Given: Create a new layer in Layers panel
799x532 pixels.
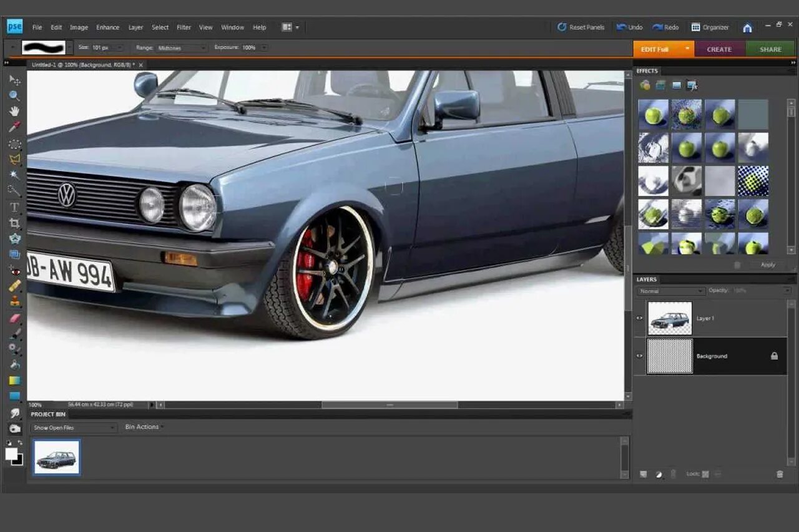Looking at the screenshot, I should 644,474.
